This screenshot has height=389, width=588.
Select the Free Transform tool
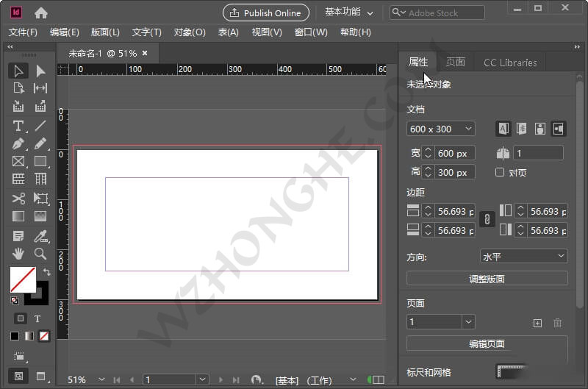tap(40, 198)
